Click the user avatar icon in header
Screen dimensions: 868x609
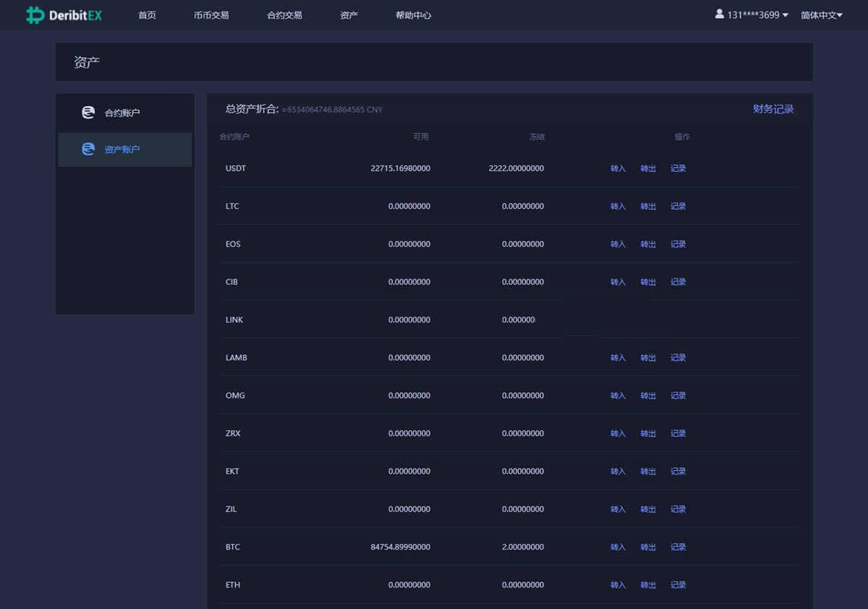coord(720,14)
